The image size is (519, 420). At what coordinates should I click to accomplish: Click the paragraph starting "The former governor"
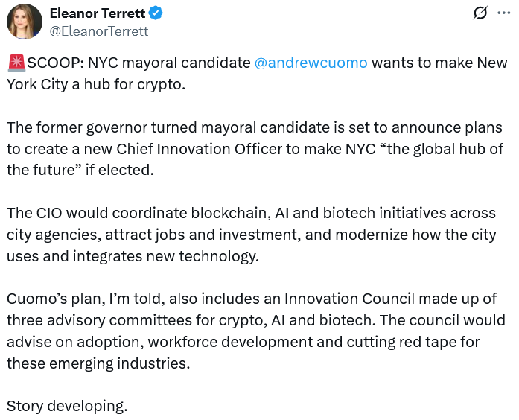pos(253,147)
